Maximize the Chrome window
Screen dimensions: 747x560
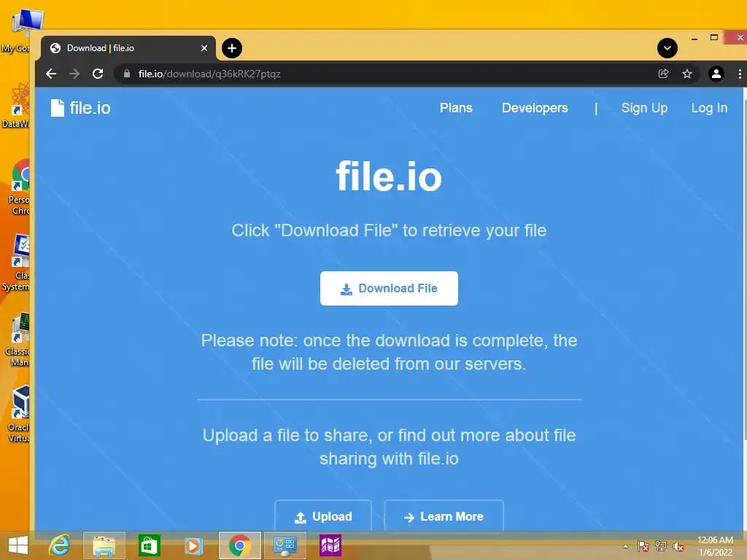pyautogui.click(x=713, y=37)
